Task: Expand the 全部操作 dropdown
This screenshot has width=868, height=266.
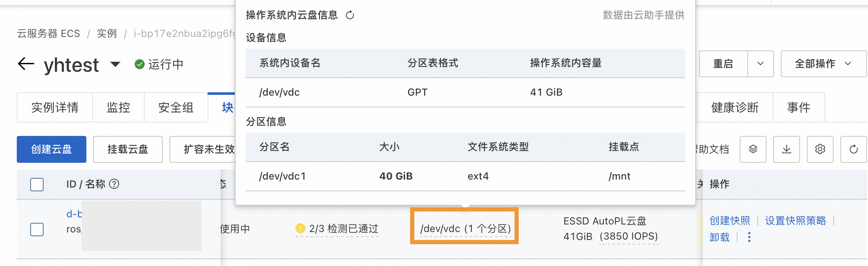Action: (824, 64)
